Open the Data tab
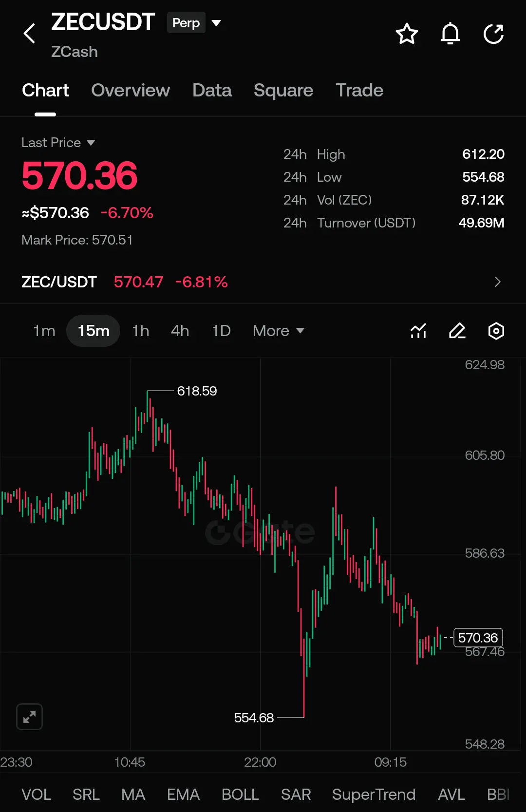526x812 pixels. pyautogui.click(x=212, y=91)
